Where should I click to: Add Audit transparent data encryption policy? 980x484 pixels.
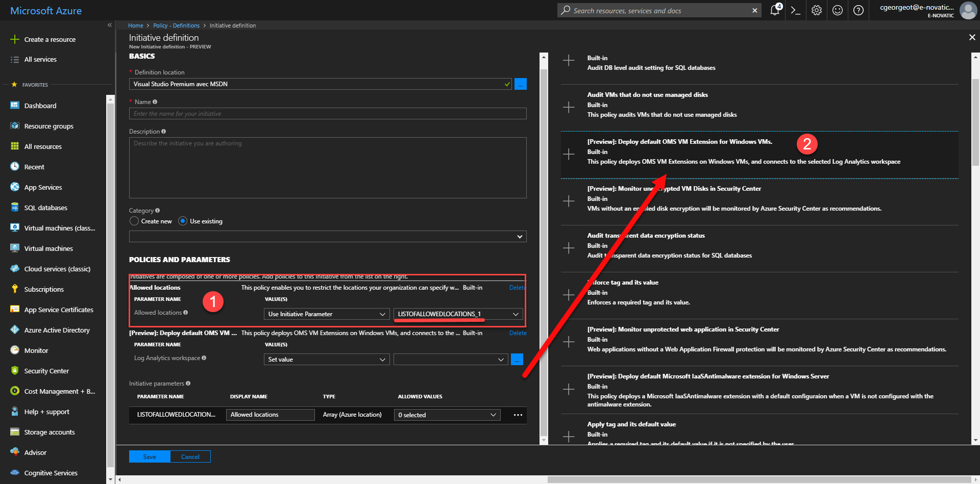point(569,248)
